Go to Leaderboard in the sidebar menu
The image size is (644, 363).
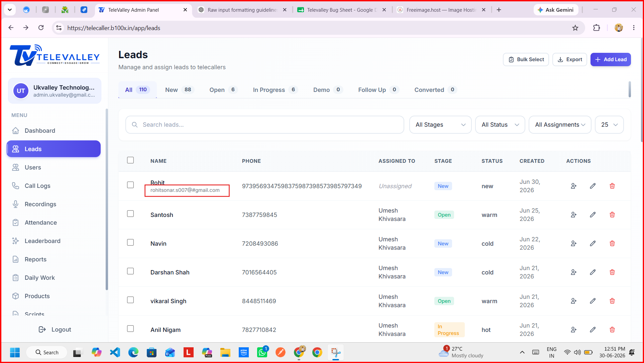coord(42,241)
